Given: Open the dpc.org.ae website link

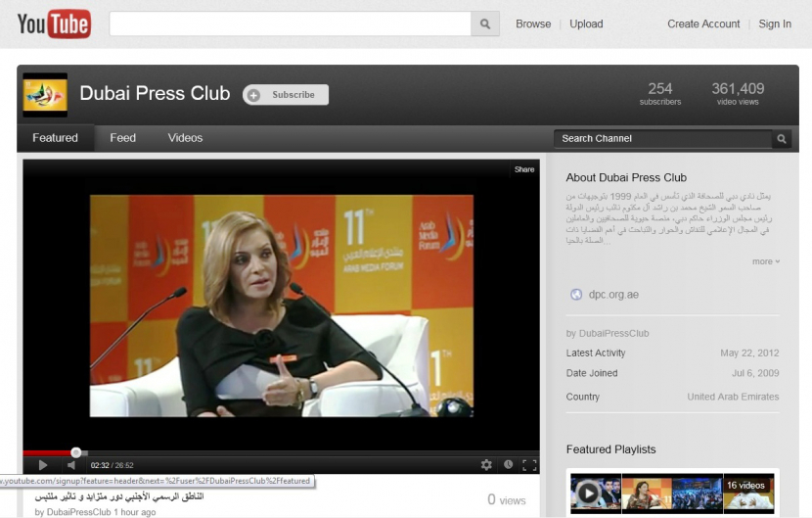Looking at the screenshot, I should [x=613, y=295].
